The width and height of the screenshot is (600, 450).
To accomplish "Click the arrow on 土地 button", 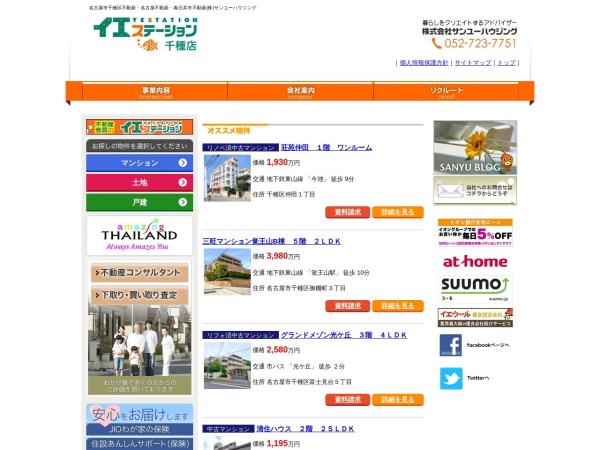I will (183, 183).
